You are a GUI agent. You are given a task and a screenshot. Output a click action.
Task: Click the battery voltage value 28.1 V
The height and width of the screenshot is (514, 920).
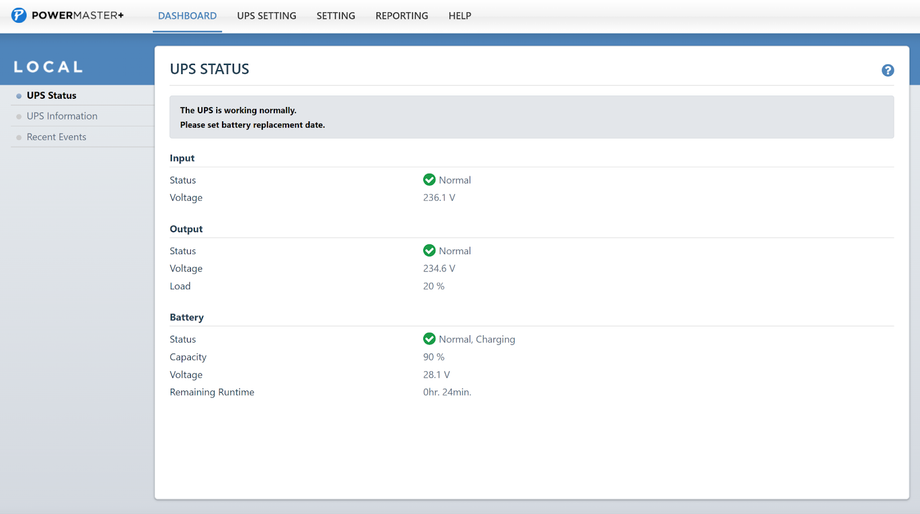tap(437, 374)
